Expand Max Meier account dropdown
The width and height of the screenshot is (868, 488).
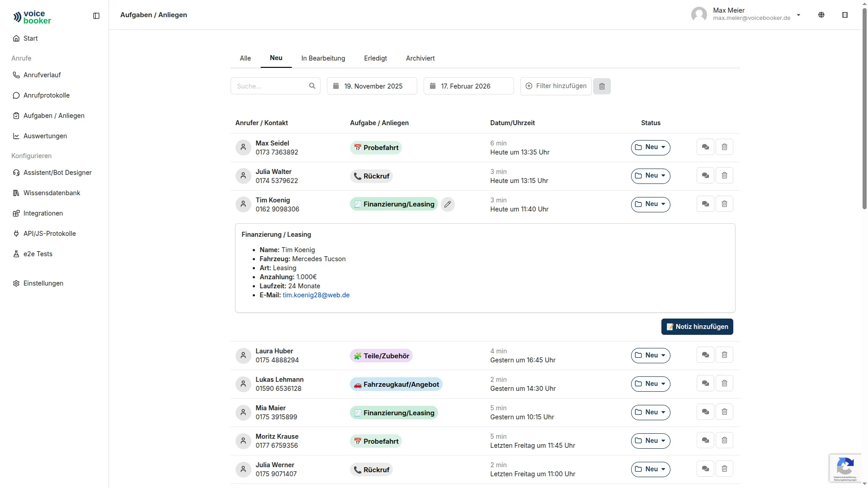798,15
